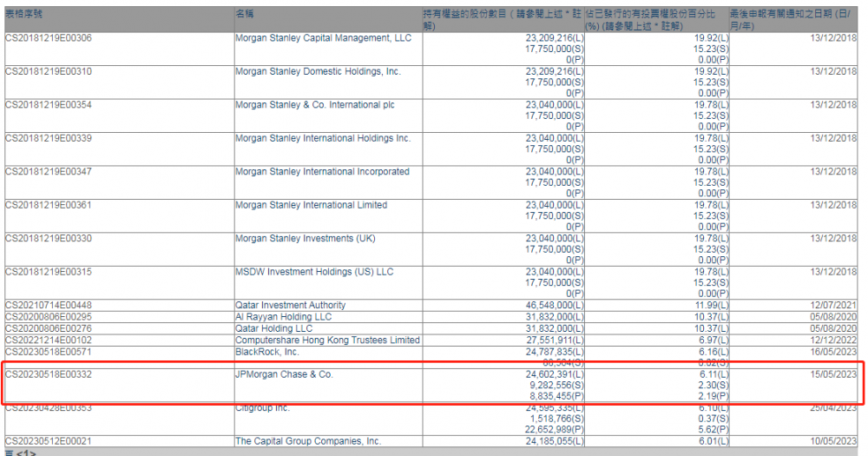Select Citigroup's 5.62(P) percentage
868x456 pixels.
tap(714, 429)
